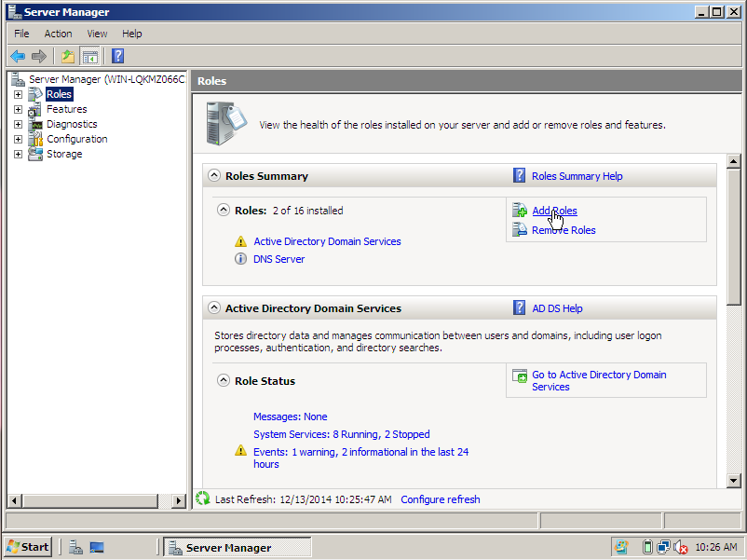Click the tree pane scroll right arrow
747x560 pixels.
179,501
